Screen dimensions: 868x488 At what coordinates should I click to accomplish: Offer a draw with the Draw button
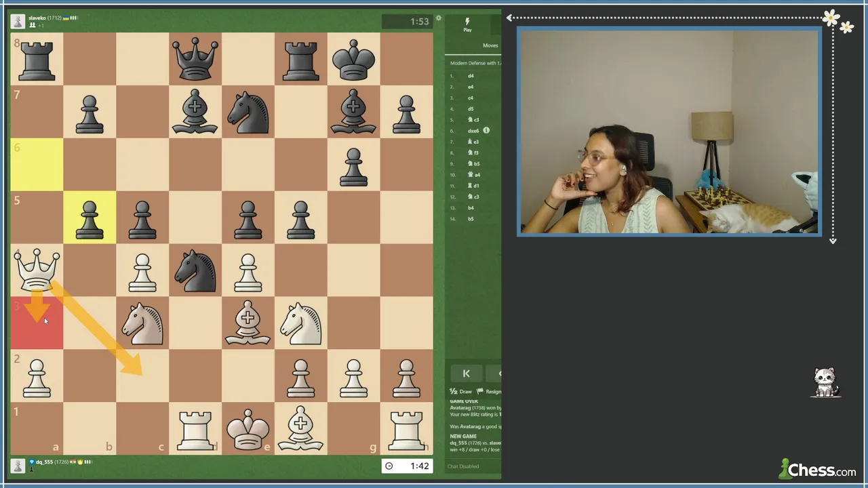[x=461, y=392]
